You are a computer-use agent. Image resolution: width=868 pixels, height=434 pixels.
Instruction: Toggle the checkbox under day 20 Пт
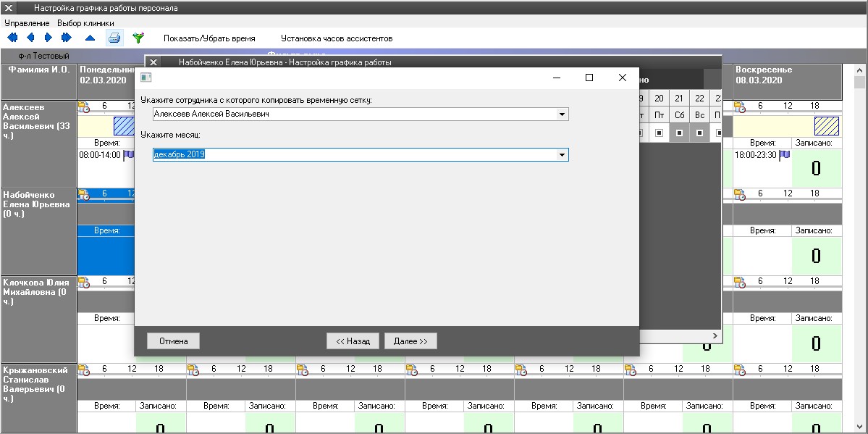(x=659, y=133)
